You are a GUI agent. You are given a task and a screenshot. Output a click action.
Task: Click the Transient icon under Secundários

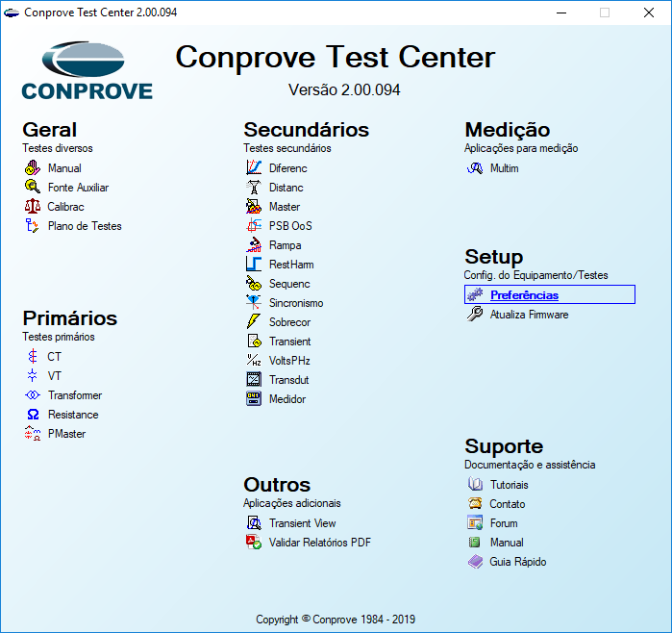[254, 341]
